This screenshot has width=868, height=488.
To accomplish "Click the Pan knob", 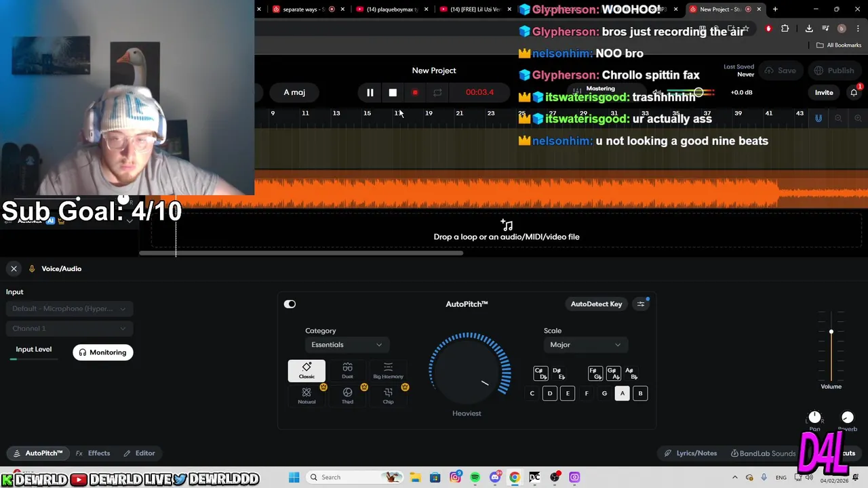I will [x=814, y=418].
